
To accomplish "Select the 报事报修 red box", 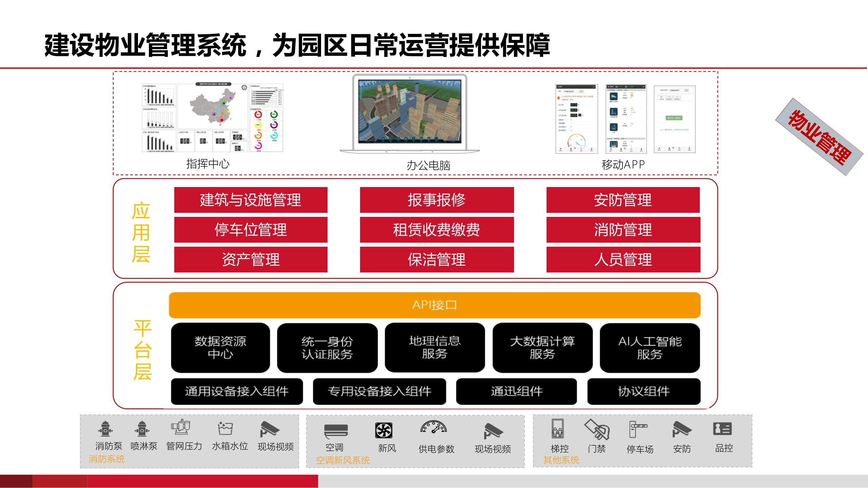I will (x=437, y=200).
